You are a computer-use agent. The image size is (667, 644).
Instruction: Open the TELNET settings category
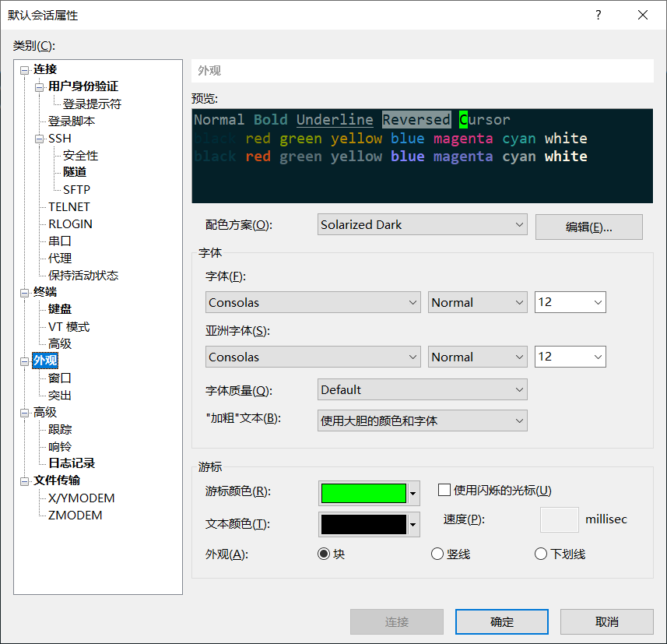(x=69, y=206)
